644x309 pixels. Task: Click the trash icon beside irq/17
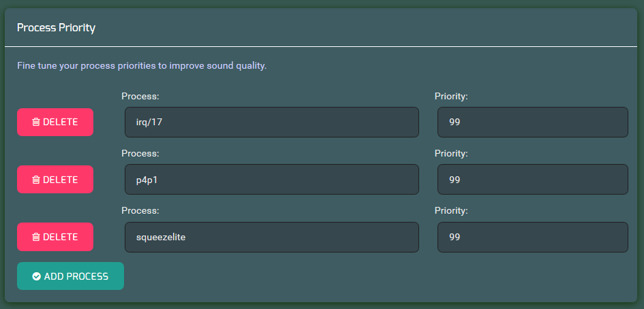click(36, 122)
